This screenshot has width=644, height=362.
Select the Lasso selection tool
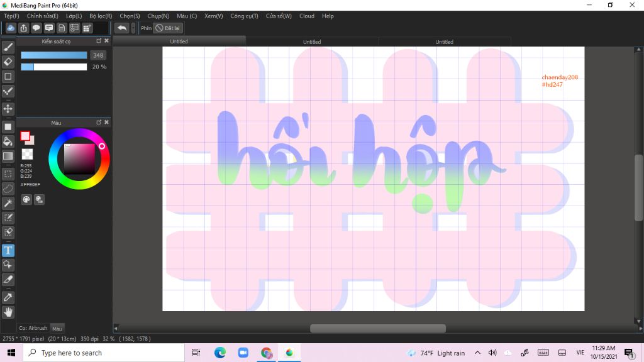[8, 189]
